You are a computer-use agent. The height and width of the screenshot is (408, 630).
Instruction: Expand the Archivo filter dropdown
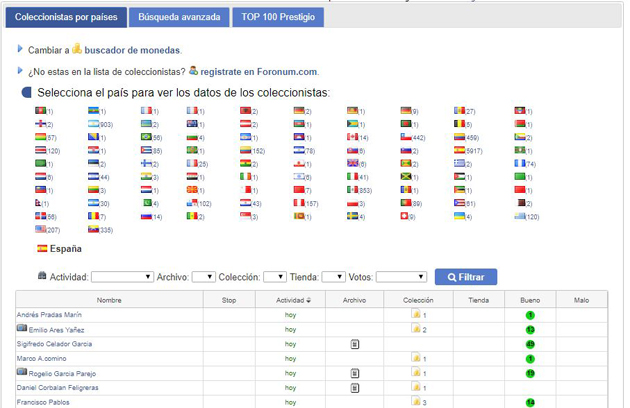click(203, 277)
